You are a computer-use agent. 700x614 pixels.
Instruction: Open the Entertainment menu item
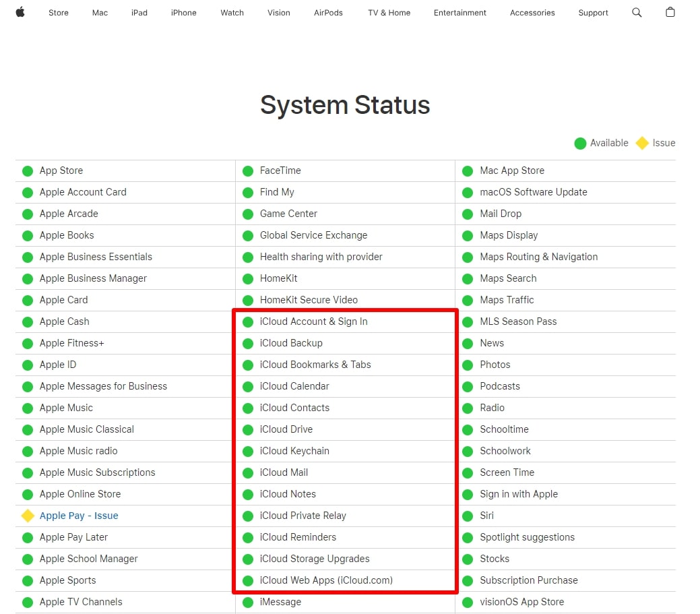click(x=459, y=13)
